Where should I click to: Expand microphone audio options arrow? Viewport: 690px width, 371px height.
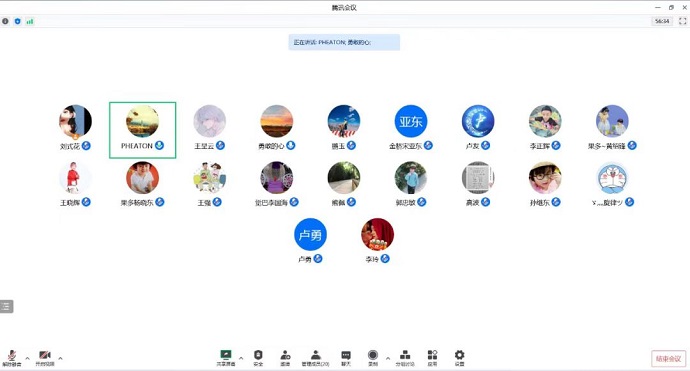(27, 358)
